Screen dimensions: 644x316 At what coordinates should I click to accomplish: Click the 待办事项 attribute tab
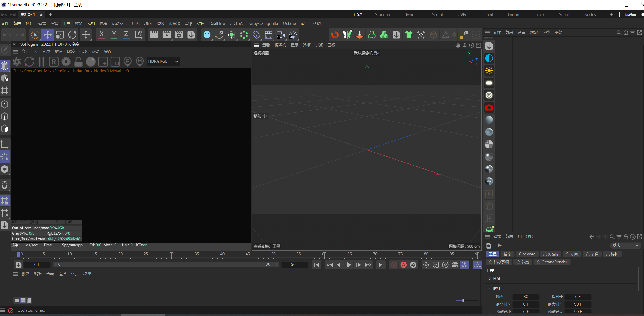click(x=499, y=262)
